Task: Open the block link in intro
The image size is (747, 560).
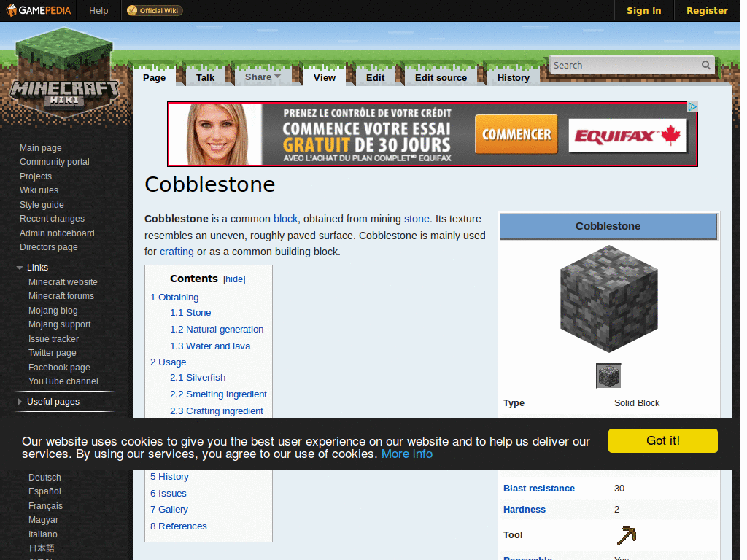Action: pos(285,219)
